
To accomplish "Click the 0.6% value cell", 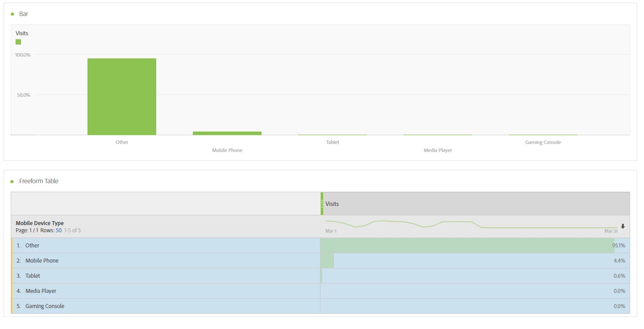I will [475, 276].
